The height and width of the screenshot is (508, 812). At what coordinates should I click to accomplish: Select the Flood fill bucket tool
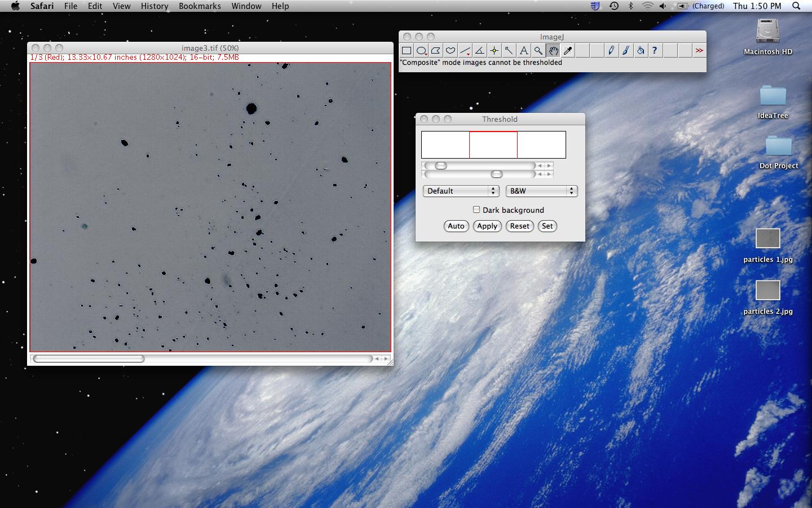(641, 51)
